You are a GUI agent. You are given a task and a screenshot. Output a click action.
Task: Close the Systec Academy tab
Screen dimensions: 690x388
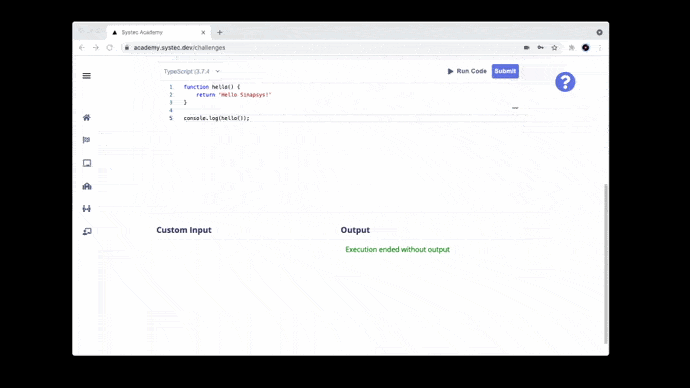(x=203, y=33)
